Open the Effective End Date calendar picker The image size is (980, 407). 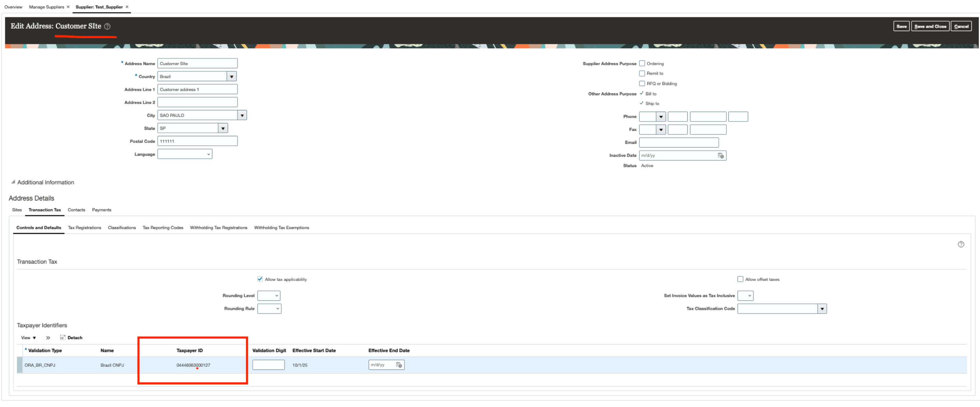click(x=399, y=364)
